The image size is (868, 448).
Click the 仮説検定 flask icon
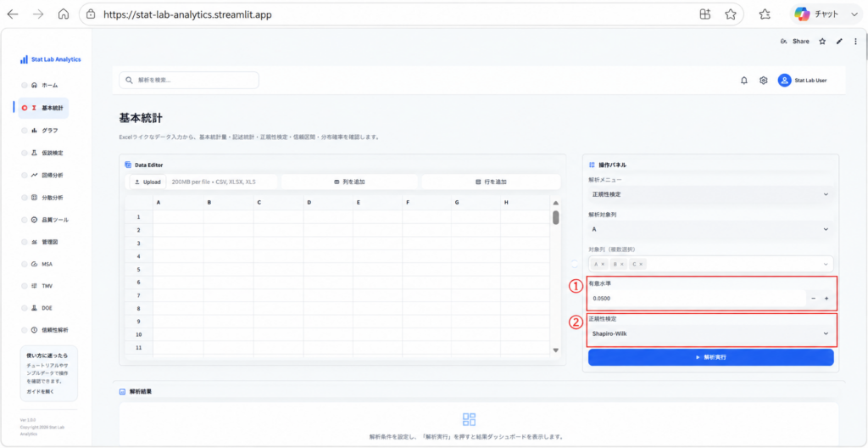[34, 153]
